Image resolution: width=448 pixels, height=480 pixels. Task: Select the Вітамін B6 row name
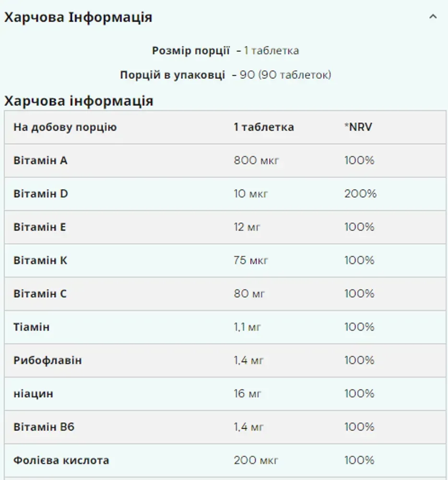pos(44,427)
